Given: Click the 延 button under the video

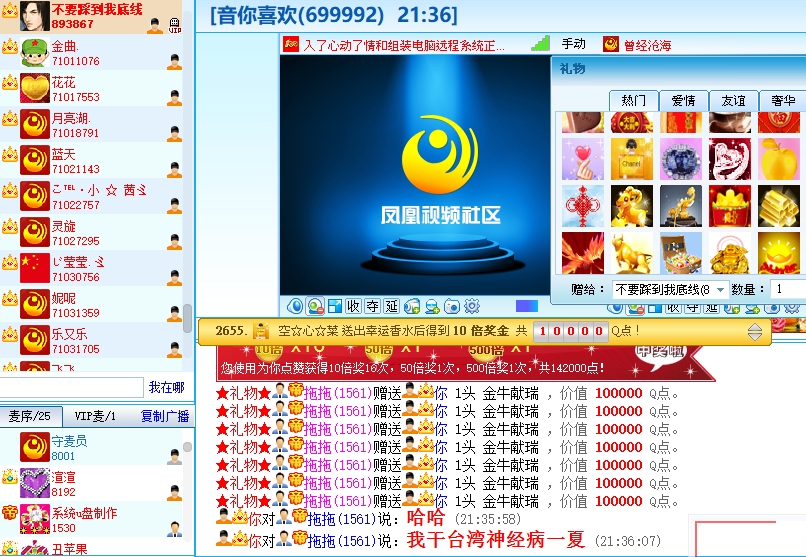Looking at the screenshot, I should point(391,306).
